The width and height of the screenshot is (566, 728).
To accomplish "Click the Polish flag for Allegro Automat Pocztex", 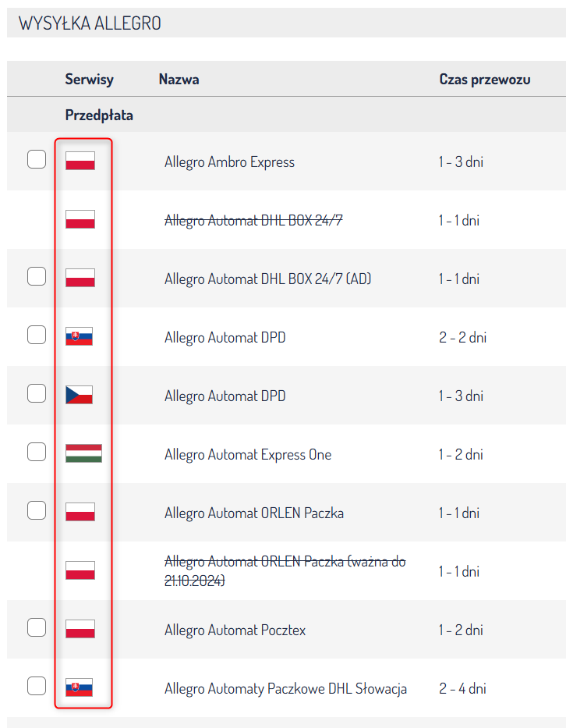I will pyautogui.click(x=80, y=629).
